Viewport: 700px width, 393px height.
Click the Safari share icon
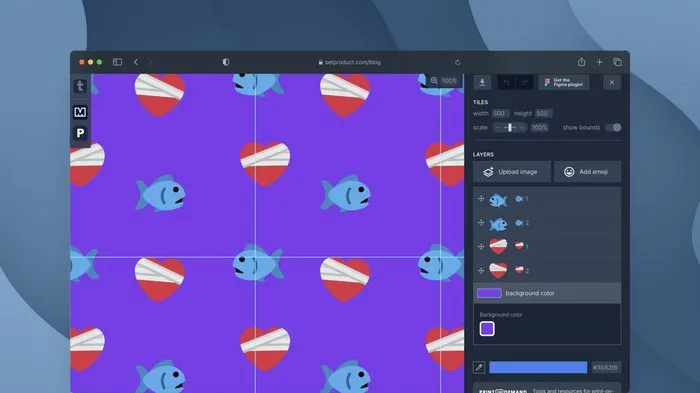[581, 62]
